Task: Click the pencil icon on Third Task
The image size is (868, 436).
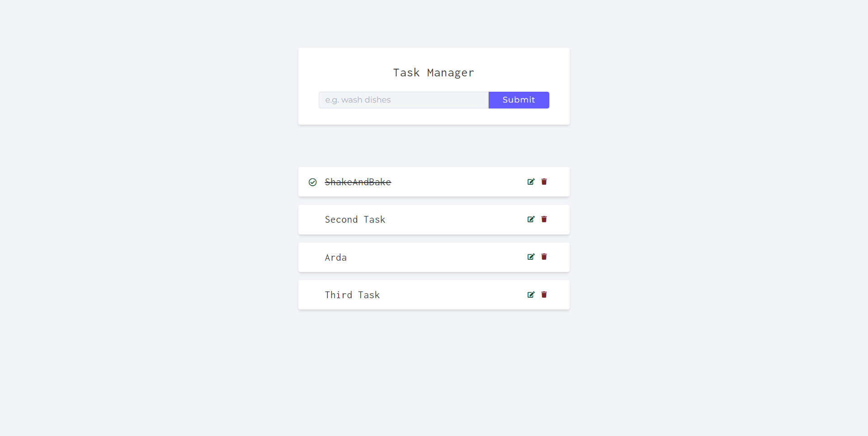Action: point(531,295)
